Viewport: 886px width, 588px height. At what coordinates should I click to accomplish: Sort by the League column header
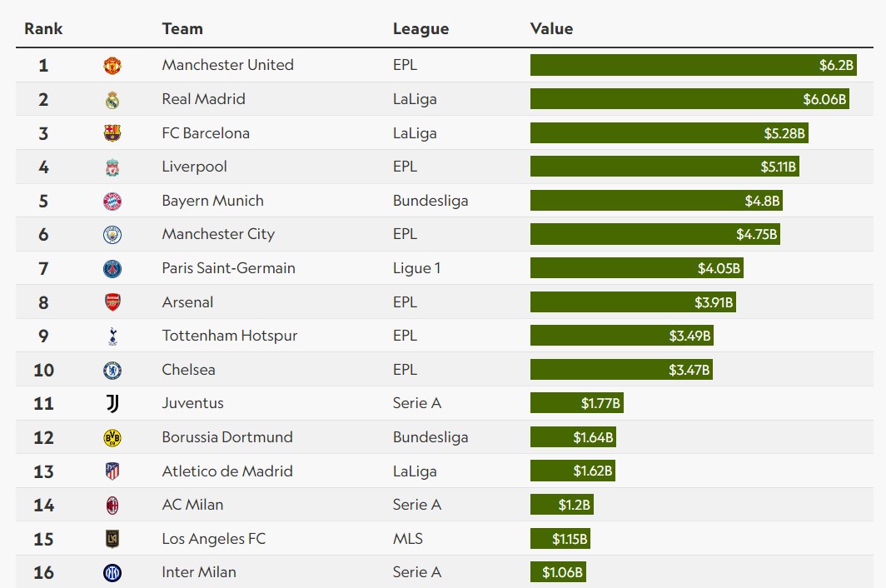pyautogui.click(x=421, y=29)
